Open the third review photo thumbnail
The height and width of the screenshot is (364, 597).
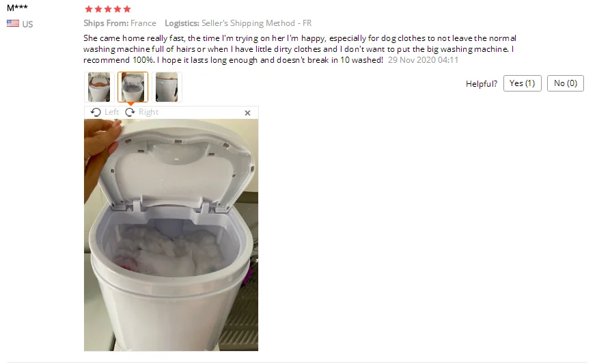coord(167,87)
